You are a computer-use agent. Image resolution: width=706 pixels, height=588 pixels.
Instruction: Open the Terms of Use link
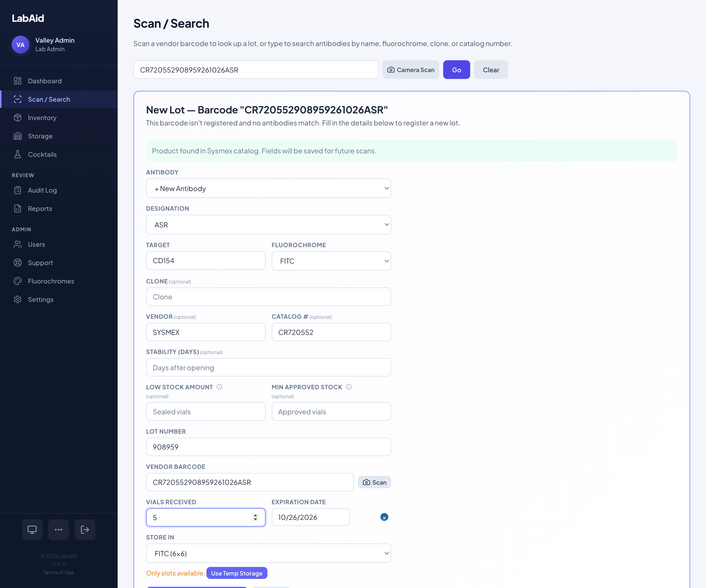[x=59, y=572]
